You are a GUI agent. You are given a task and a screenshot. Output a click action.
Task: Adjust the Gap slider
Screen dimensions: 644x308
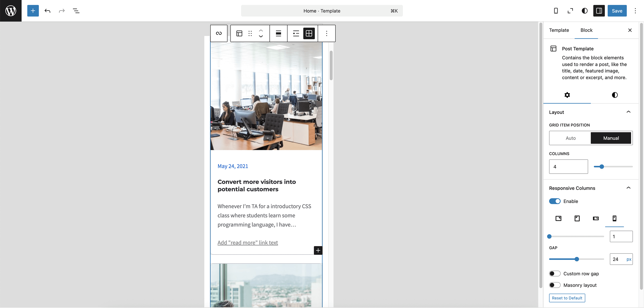point(576,259)
